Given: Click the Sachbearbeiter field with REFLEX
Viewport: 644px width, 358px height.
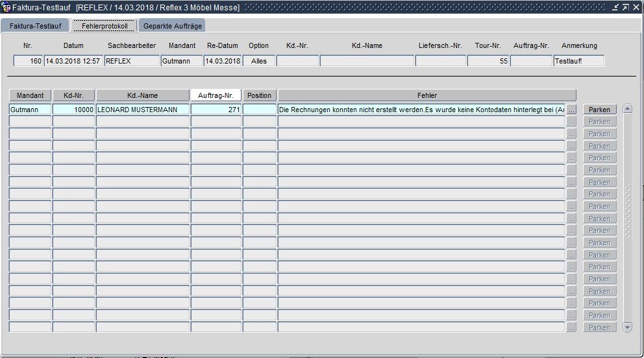Looking at the screenshot, I should tap(131, 61).
